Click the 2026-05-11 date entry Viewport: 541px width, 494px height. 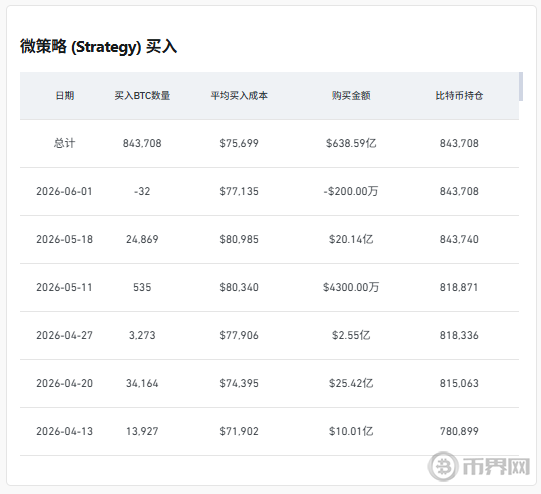[x=64, y=287]
